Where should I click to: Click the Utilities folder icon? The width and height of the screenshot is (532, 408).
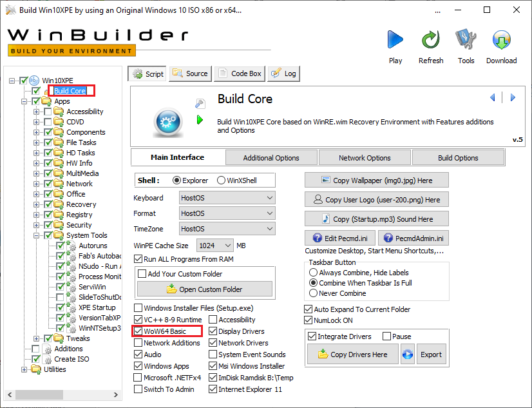[x=36, y=369]
